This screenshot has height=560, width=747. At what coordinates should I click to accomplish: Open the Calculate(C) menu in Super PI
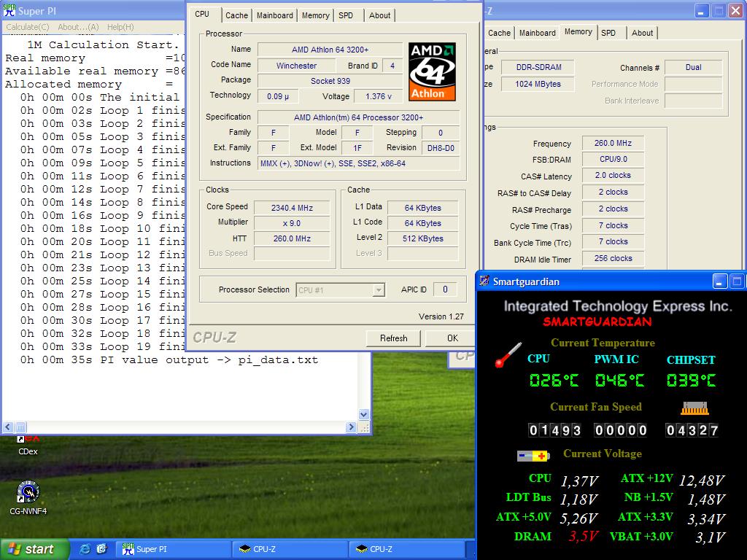pyautogui.click(x=28, y=27)
